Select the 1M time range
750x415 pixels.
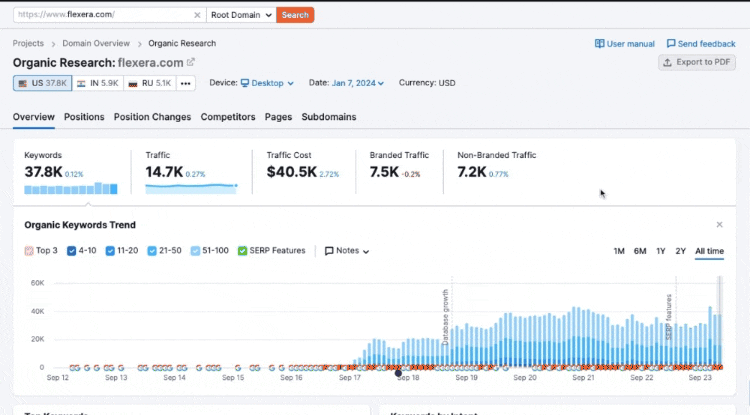[619, 251]
